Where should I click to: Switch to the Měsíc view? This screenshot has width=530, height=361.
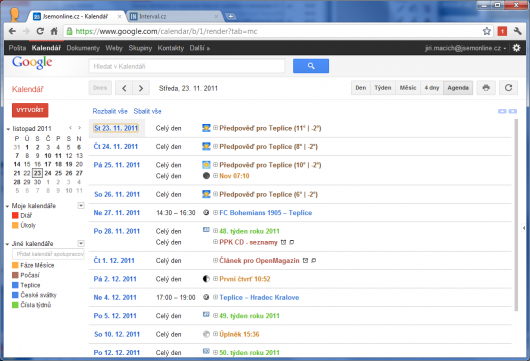click(x=408, y=88)
